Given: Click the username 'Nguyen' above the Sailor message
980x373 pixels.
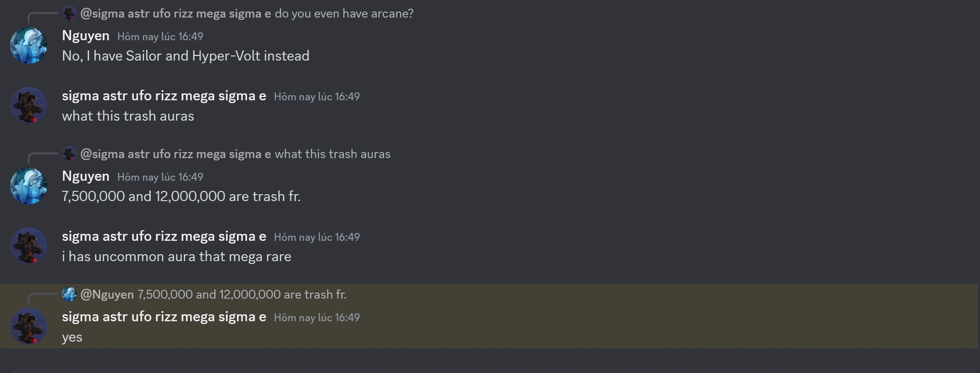Looking at the screenshot, I should tap(85, 36).
